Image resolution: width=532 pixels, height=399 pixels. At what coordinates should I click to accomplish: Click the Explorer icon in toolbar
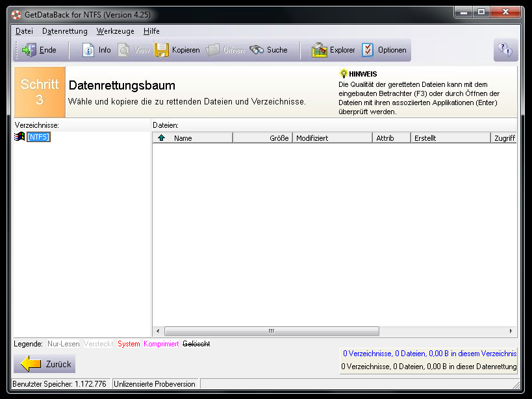coord(320,50)
